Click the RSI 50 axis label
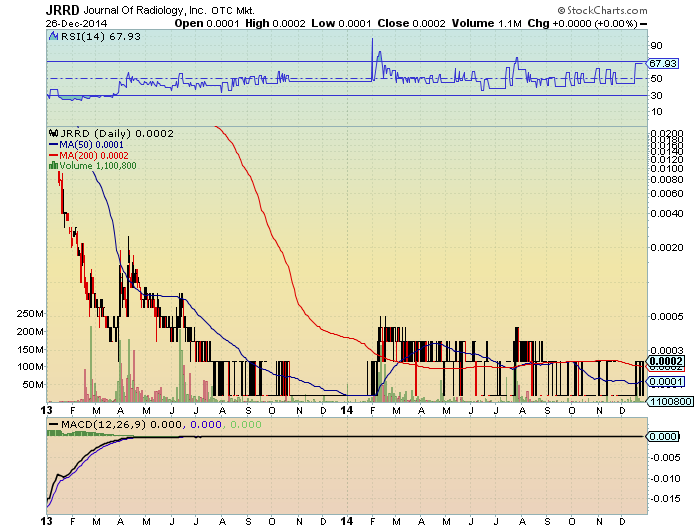 coord(657,79)
